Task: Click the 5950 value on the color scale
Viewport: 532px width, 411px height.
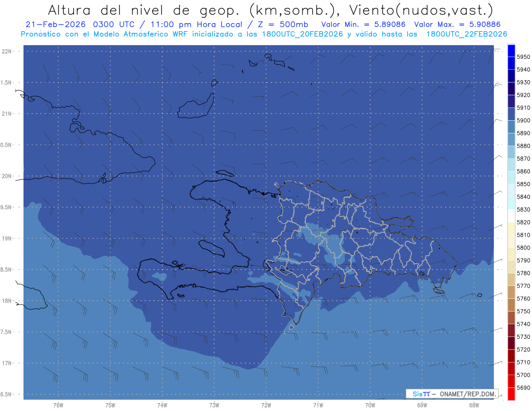Action: pos(523,57)
